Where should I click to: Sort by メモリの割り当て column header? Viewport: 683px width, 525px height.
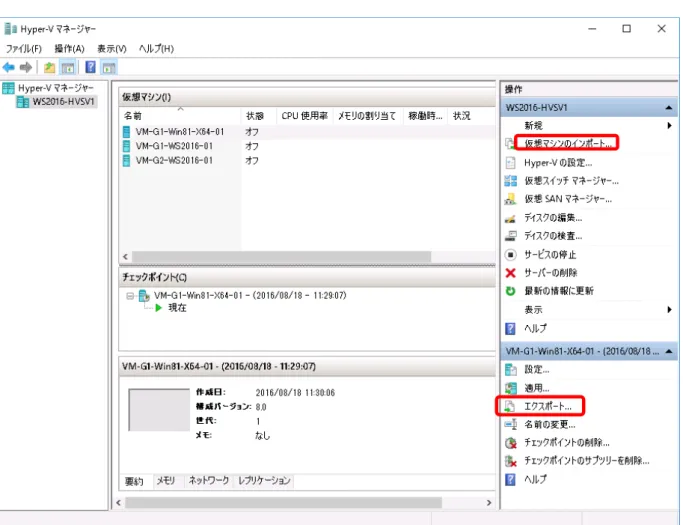click(368, 116)
